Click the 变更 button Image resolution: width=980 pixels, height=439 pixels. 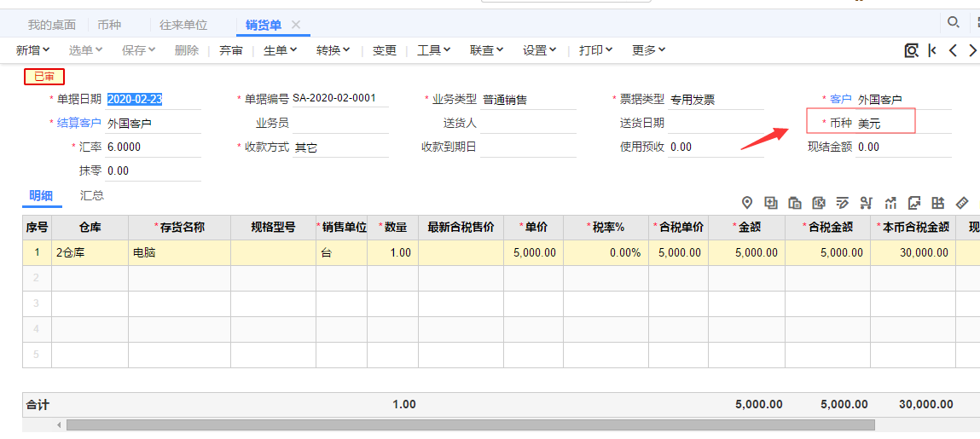[385, 50]
